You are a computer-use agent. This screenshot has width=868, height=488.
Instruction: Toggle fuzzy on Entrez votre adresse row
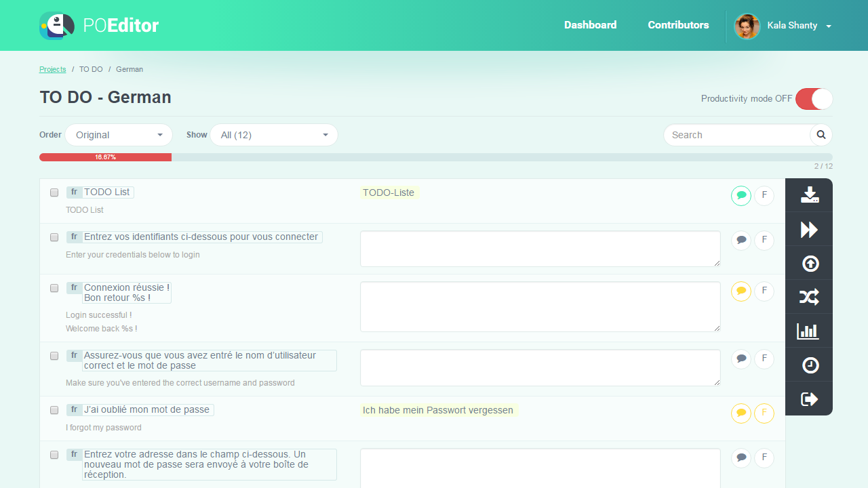click(x=764, y=457)
